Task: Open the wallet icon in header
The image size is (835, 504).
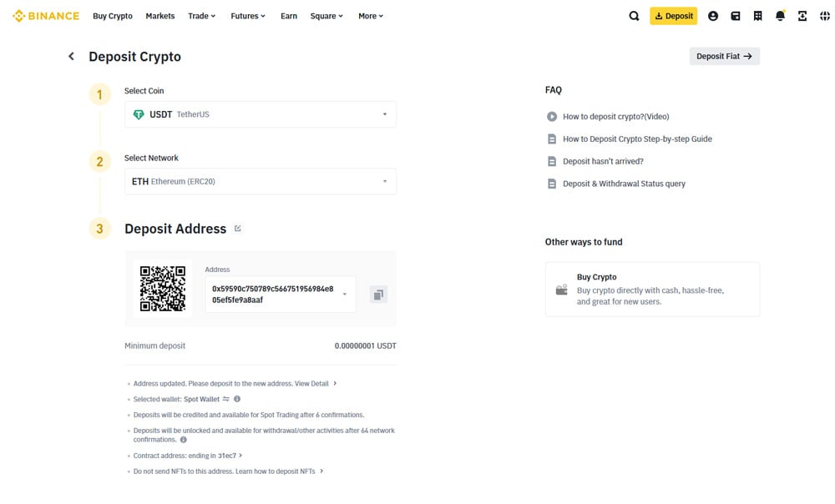Action: click(735, 16)
